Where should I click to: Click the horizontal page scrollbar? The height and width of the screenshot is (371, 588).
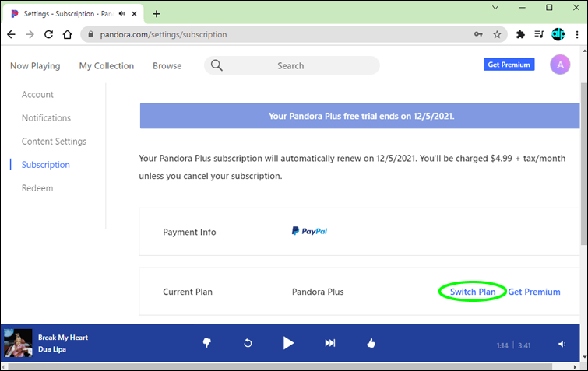click(280, 367)
